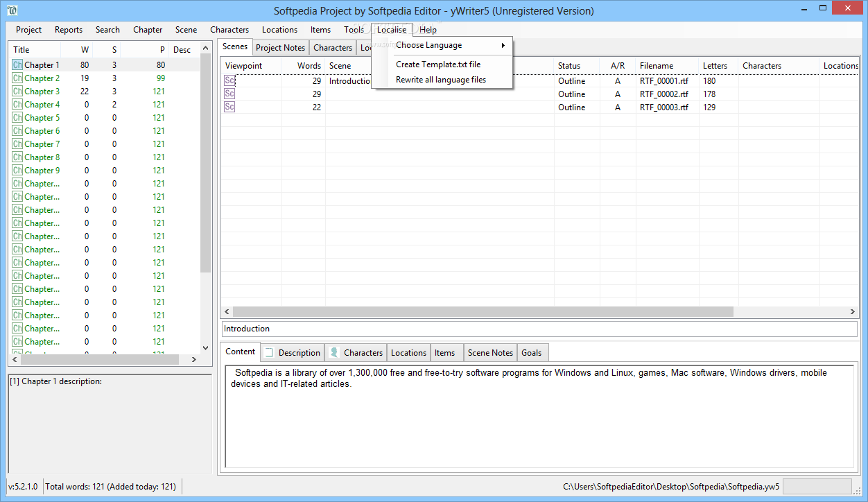Open the Scene Notes tab
868x502 pixels.
tap(490, 353)
